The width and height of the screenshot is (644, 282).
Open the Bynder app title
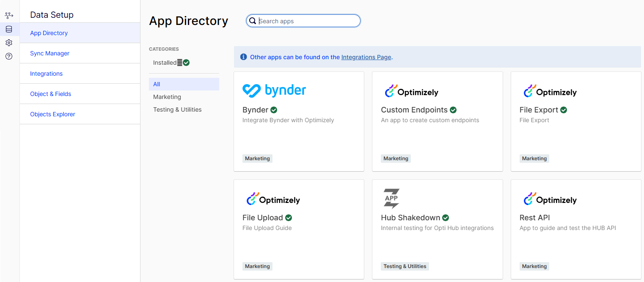[x=256, y=110]
